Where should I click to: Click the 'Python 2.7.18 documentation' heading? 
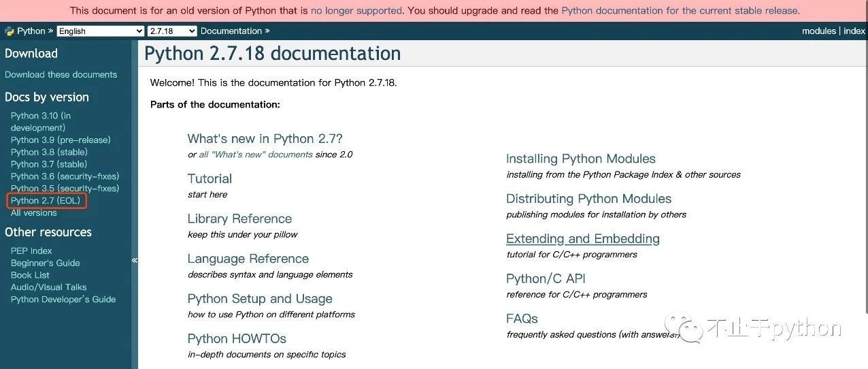(272, 54)
